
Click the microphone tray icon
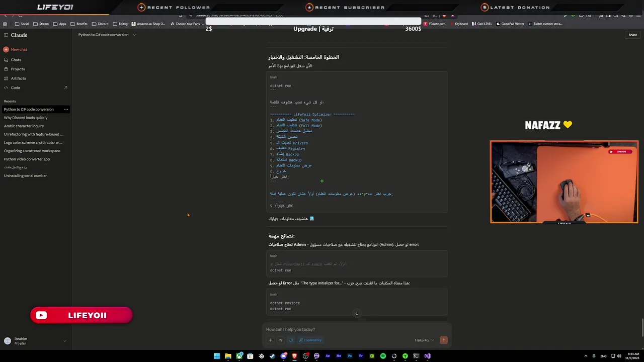click(x=594, y=356)
